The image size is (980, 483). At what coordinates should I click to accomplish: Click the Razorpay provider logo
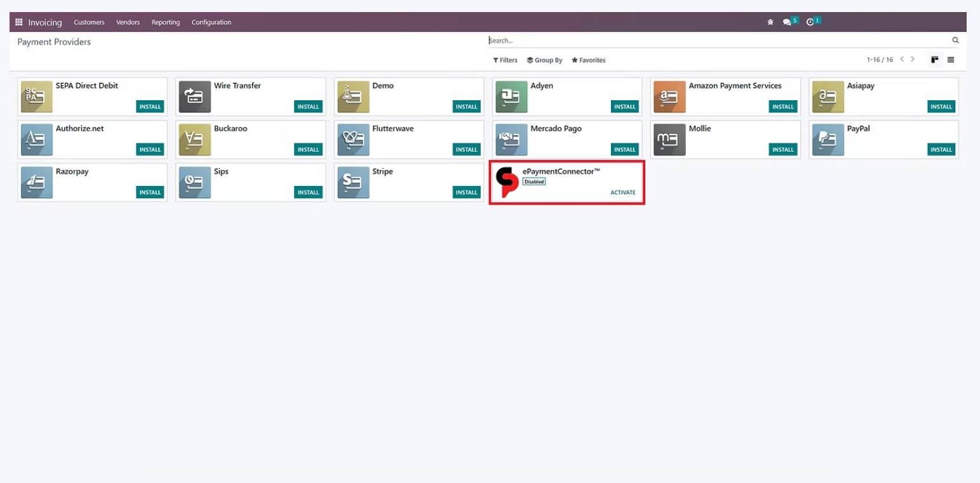tap(36, 182)
